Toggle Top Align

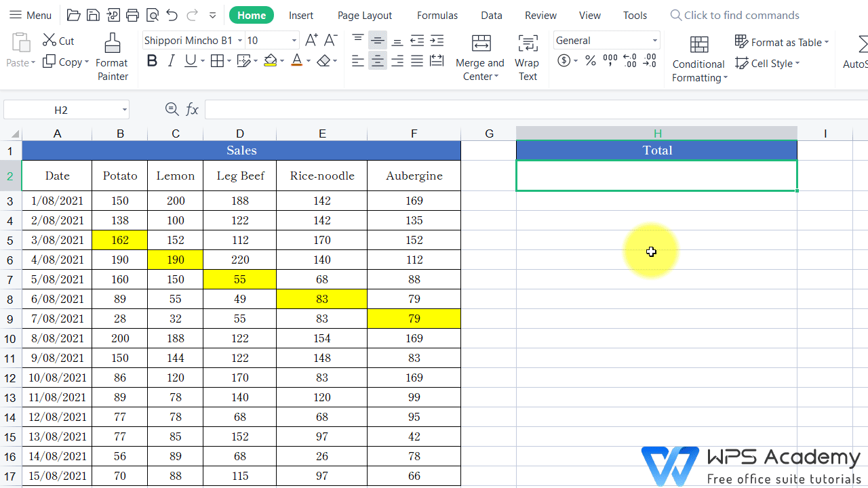[358, 41]
